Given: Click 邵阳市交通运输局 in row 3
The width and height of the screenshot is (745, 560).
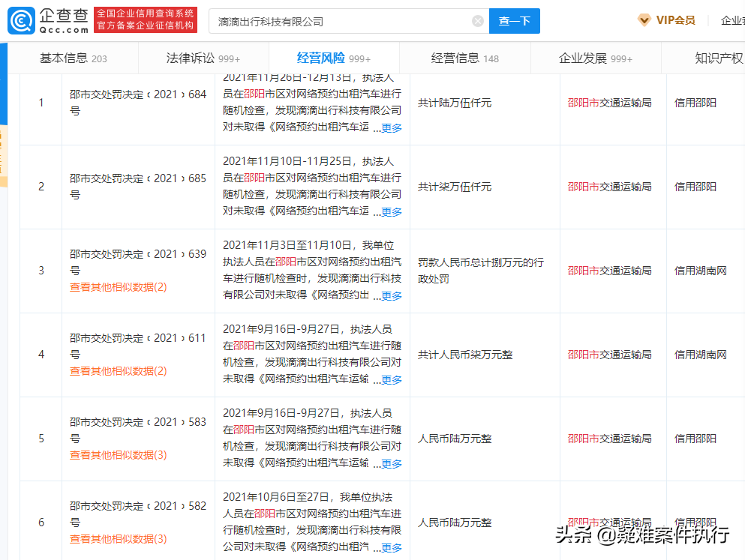Looking at the screenshot, I should pyautogui.click(x=610, y=271).
